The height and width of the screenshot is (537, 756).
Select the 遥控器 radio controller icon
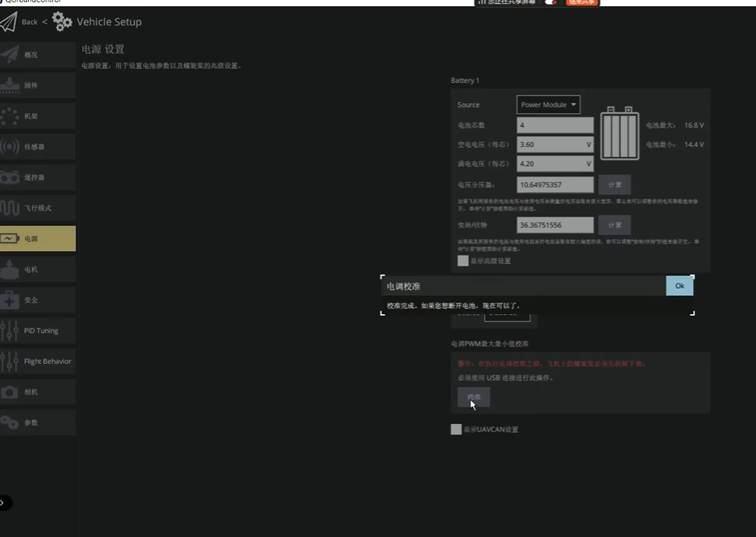click(x=10, y=177)
